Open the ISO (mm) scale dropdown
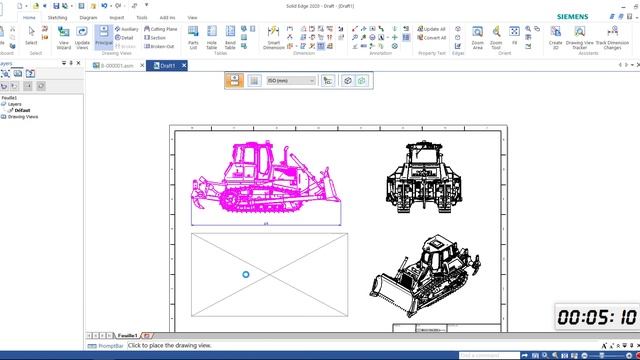Image resolution: width=640 pixels, height=360 pixels. click(x=291, y=80)
